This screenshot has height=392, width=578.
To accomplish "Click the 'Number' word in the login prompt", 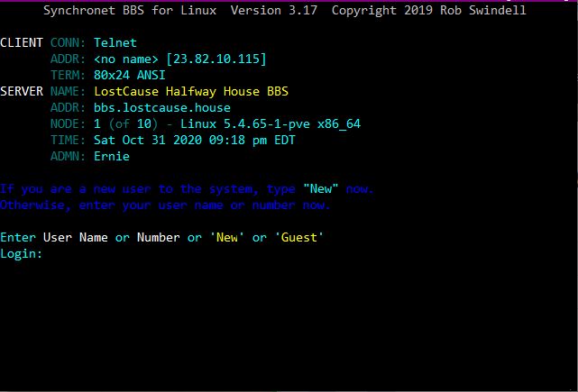I will 159,237.
